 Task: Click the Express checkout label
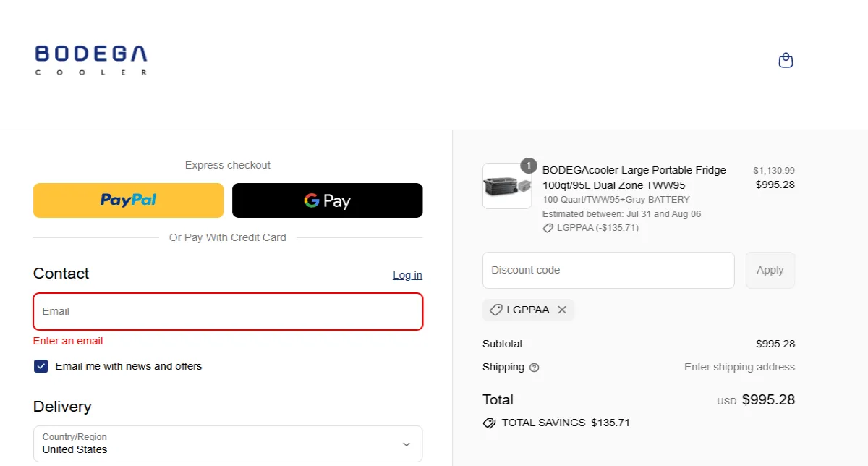228,165
